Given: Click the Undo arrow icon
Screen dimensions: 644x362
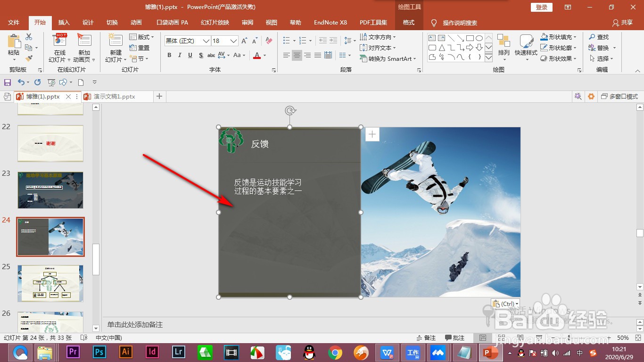Looking at the screenshot, I should pos(21,82).
